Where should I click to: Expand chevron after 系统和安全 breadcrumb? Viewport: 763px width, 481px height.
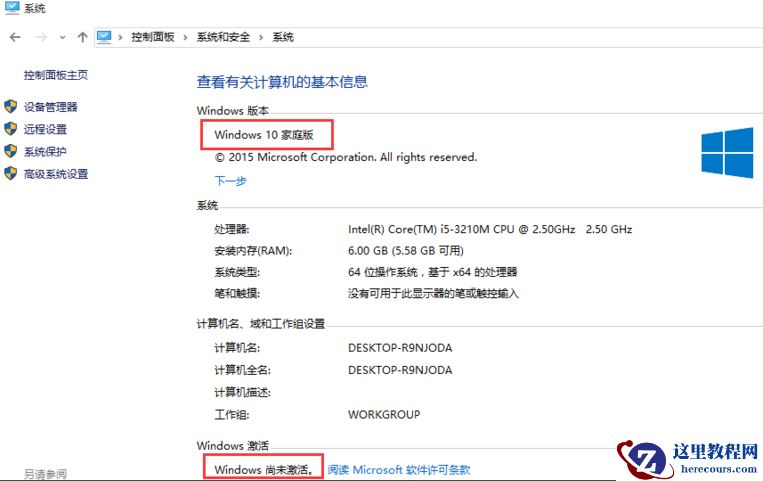tap(261, 37)
